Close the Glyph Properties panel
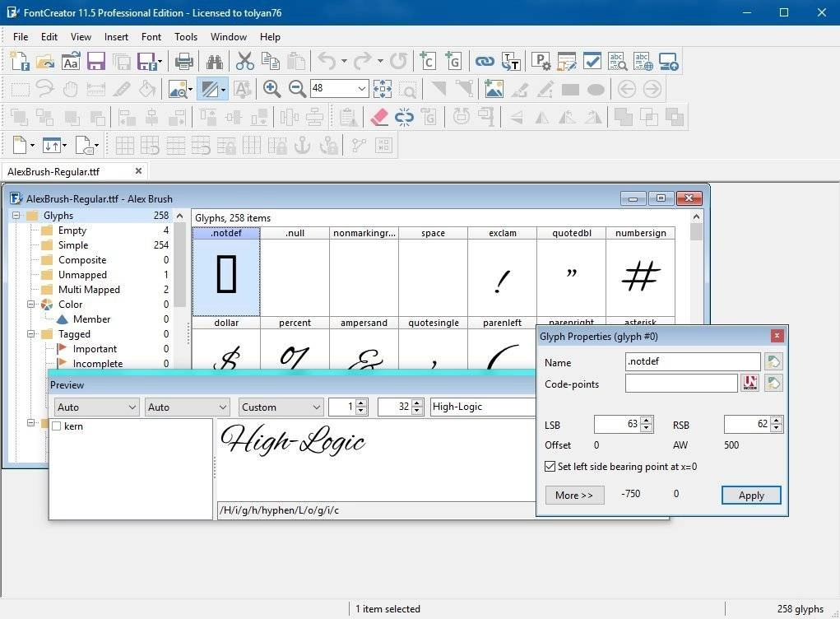Image resolution: width=840 pixels, height=619 pixels. point(777,336)
